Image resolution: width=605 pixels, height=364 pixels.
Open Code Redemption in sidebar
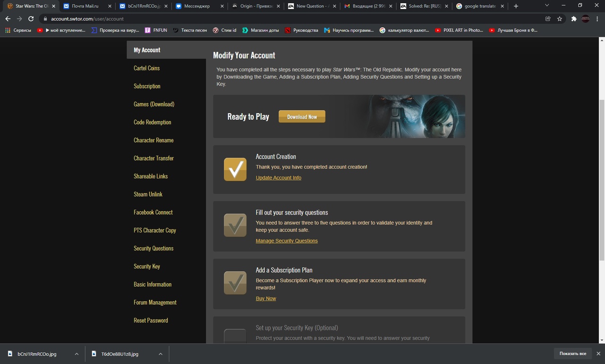tap(152, 122)
